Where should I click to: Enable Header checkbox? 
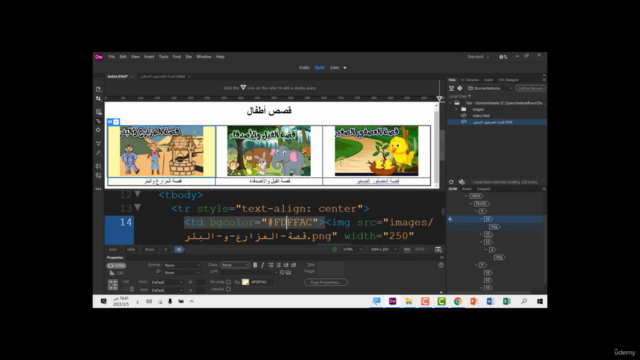pyautogui.click(x=228, y=289)
